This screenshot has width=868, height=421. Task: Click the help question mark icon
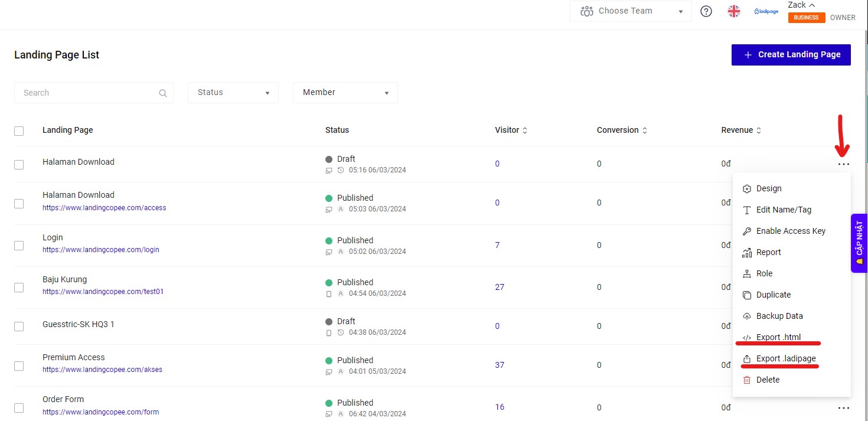click(706, 11)
